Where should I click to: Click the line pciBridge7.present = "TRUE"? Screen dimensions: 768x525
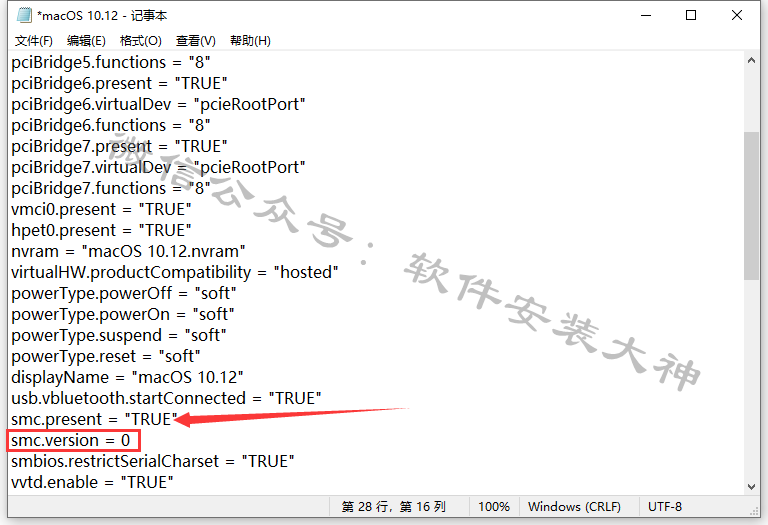119,147
